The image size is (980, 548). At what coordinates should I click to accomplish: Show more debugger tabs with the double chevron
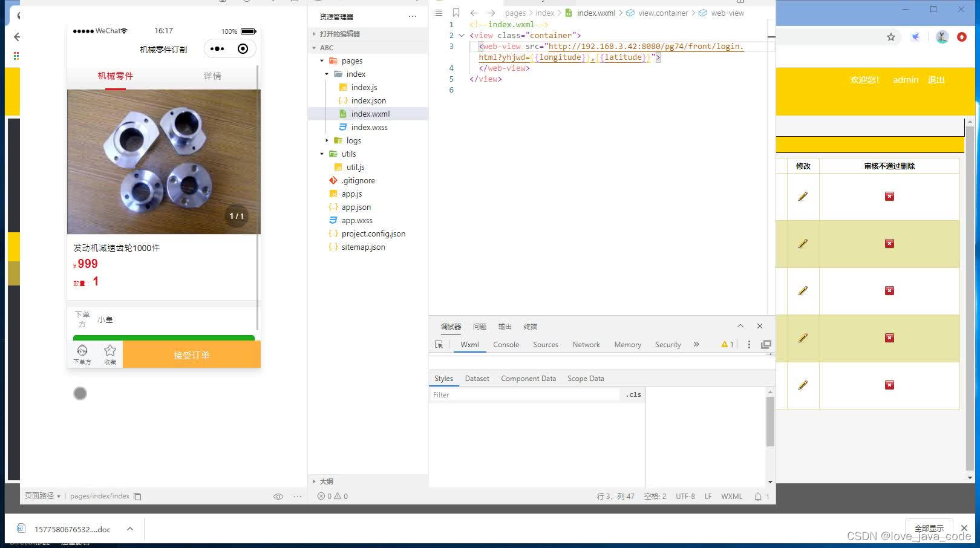tap(696, 344)
